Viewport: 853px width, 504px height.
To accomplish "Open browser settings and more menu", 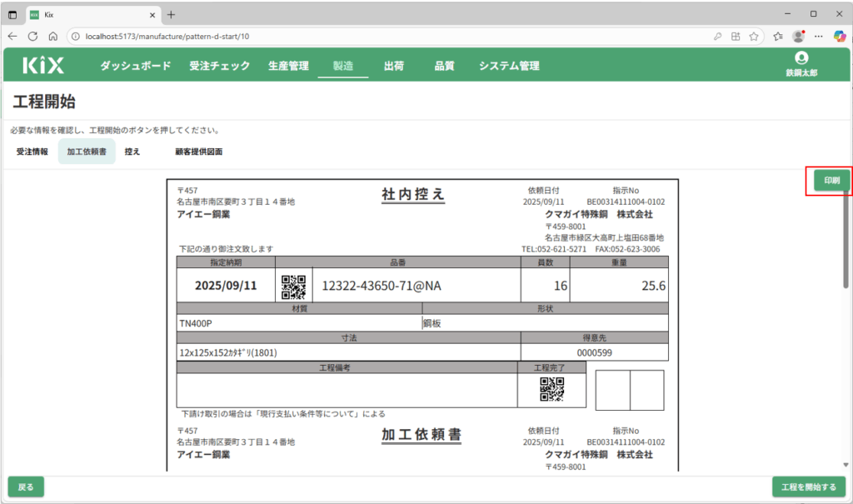I will pos(819,37).
